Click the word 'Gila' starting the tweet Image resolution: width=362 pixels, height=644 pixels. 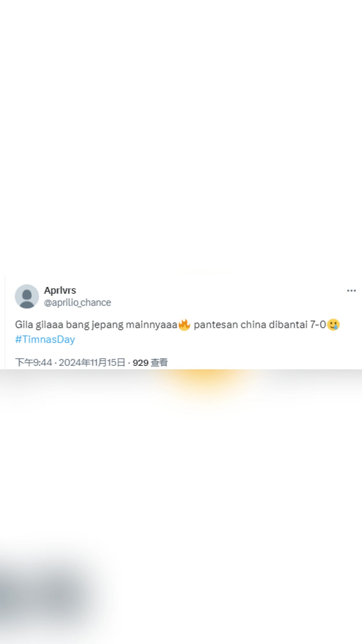[24, 325]
